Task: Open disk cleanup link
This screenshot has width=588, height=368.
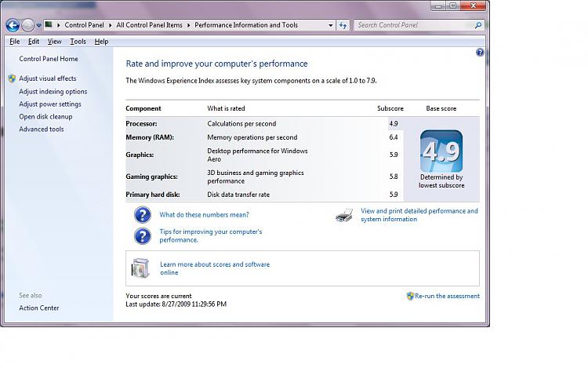Action: coord(45,116)
